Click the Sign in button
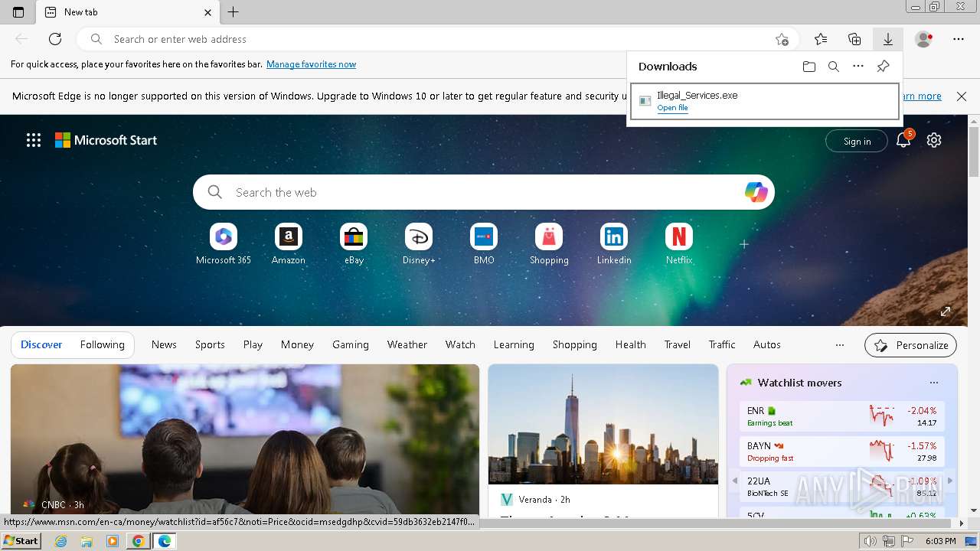The width and height of the screenshot is (980, 551). pos(857,141)
